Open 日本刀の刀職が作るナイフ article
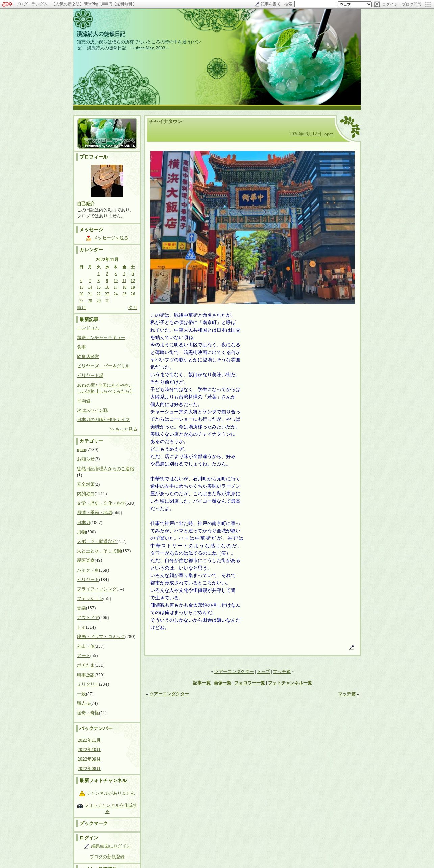 [103, 420]
